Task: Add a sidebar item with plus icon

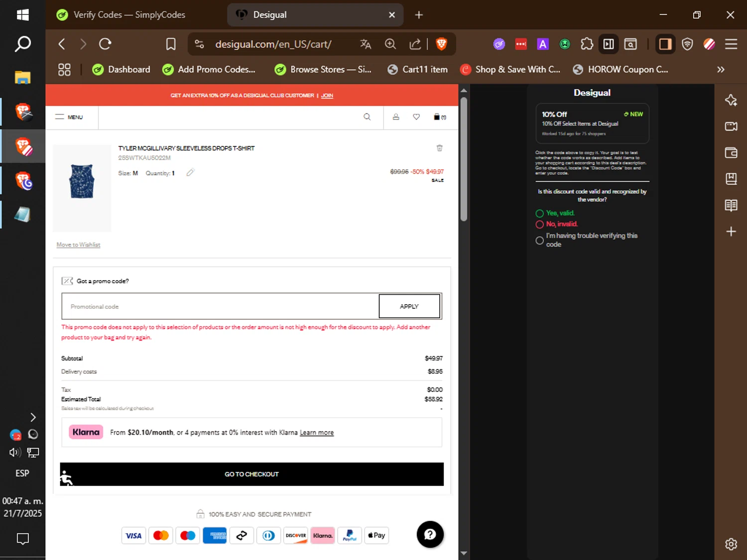Action: click(731, 231)
